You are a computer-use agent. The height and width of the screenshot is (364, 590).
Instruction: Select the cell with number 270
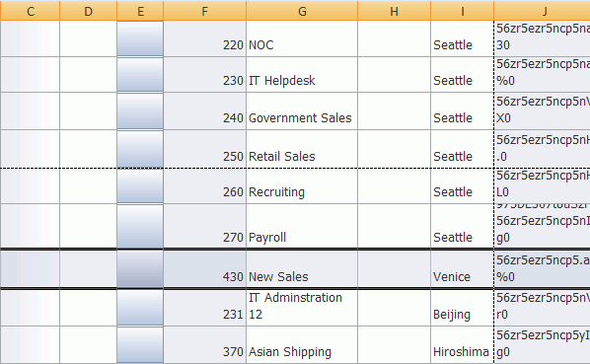point(204,226)
